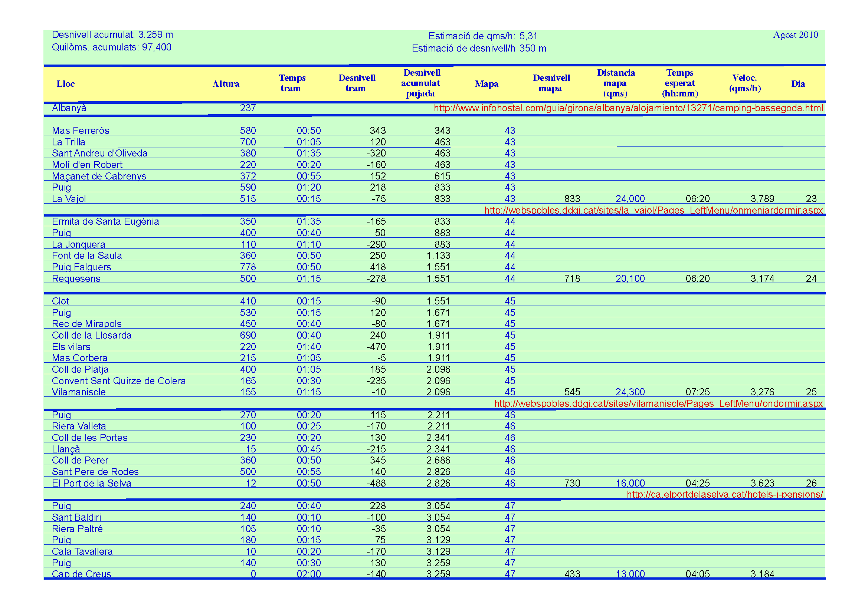Click the Desnivell mapa column header
The width and height of the screenshot is (868, 613).
pos(551,83)
